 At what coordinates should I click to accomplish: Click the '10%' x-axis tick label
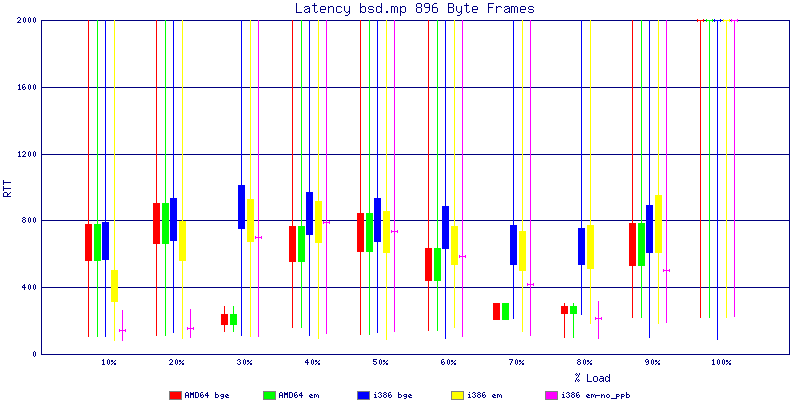109,362
